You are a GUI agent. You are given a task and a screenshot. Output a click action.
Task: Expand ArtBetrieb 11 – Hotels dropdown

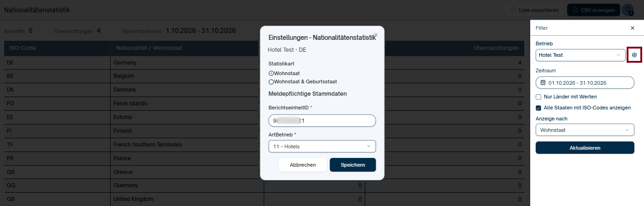point(322,146)
